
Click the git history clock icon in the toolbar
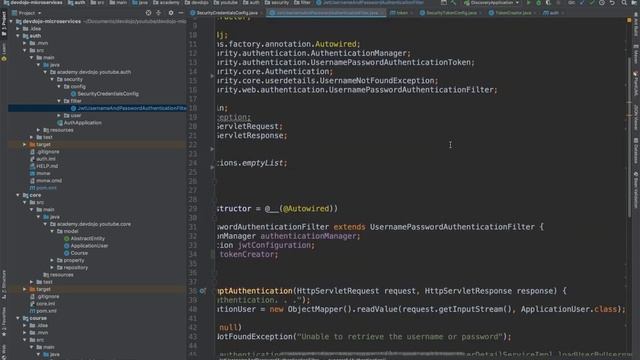(602, 3)
